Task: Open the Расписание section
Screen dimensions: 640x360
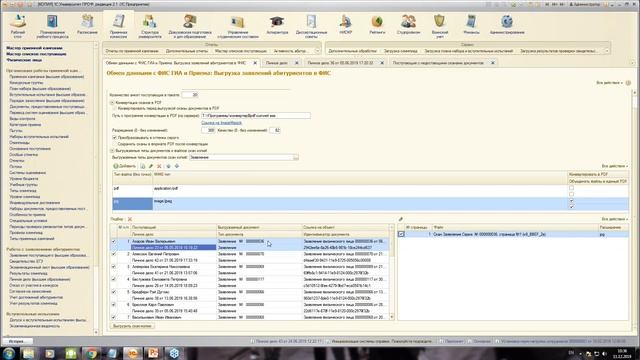Action: (87, 24)
